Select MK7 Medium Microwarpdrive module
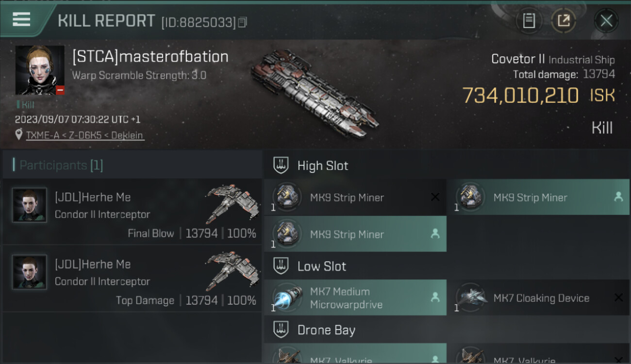Screen dimensions: 631x364 click(355, 298)
